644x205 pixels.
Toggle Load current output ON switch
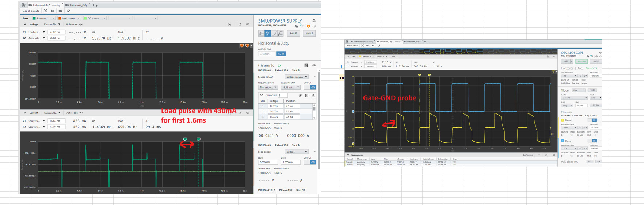313,162
